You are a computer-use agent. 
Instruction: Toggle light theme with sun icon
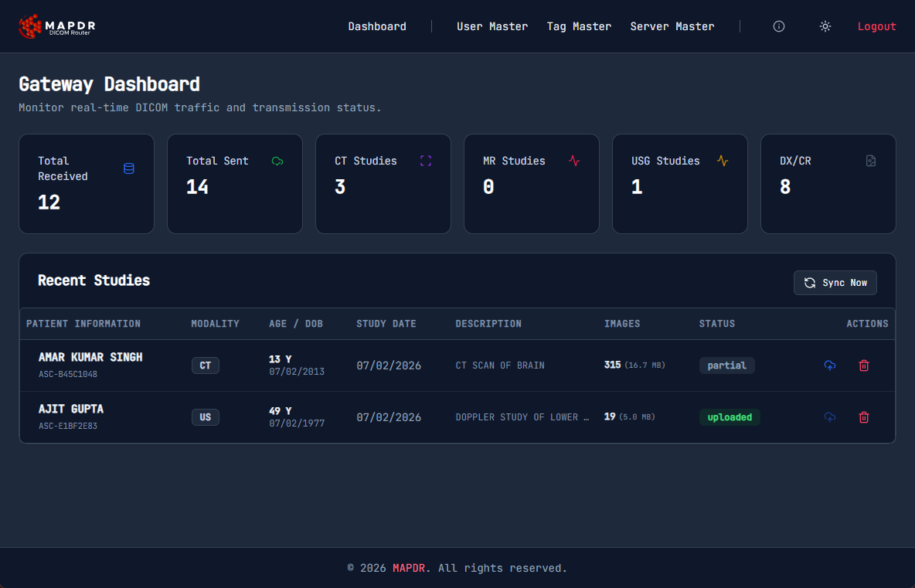click(825, 26)
